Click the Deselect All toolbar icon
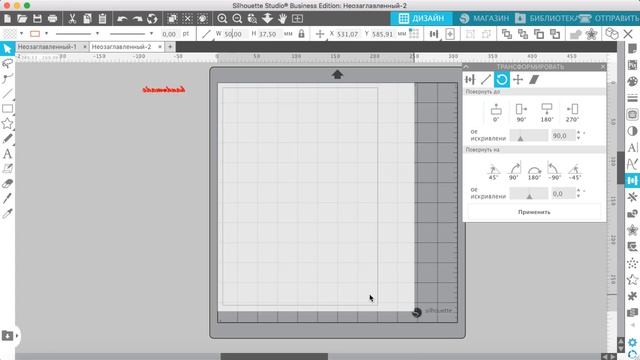This screenshot has height=360, width=640. 187,18
